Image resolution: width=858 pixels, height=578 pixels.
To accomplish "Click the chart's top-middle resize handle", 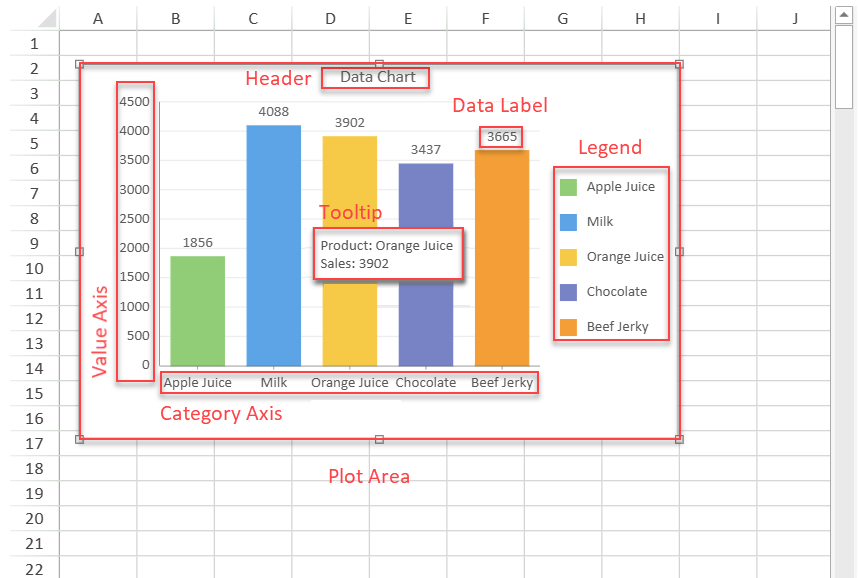I will coord(379,64).
